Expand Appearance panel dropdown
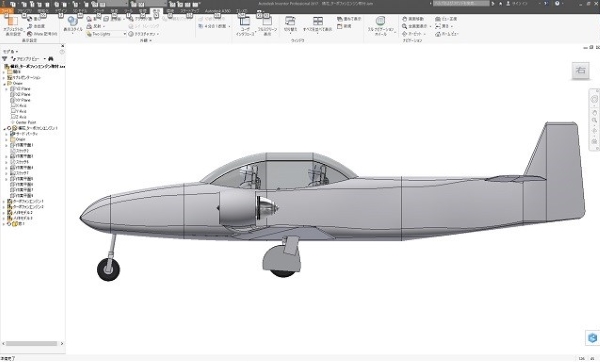The image size is (600, 362). (145, 40)
